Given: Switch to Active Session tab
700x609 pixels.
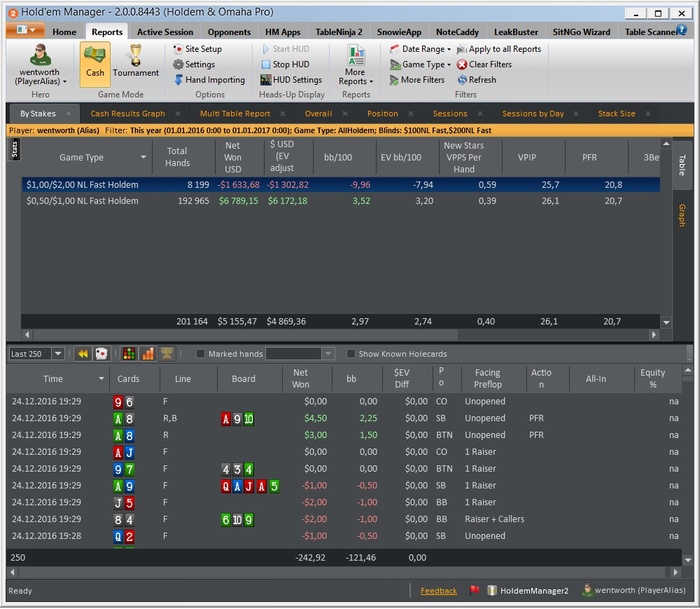Looking at the screenshot, I should 165,32.
